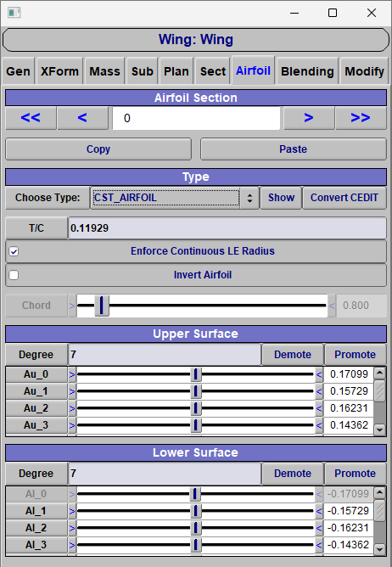Click Au_0 slider left range arrow
Screen dimensions: 392x567
(x=72, y=374)
